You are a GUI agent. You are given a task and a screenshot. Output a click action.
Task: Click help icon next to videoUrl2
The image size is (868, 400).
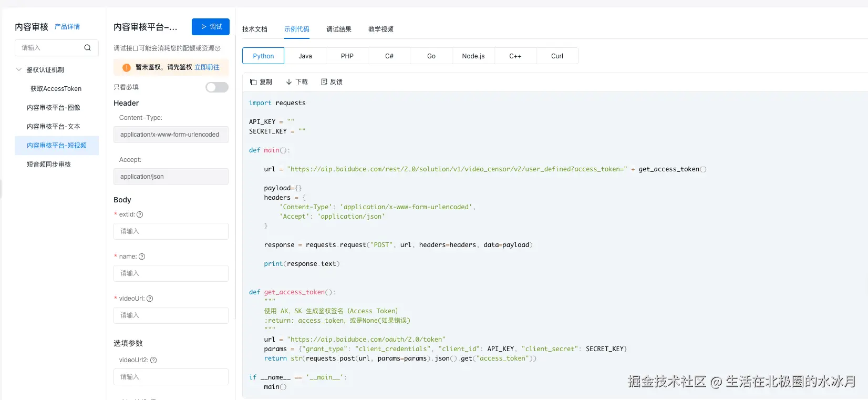pos(153,360)
